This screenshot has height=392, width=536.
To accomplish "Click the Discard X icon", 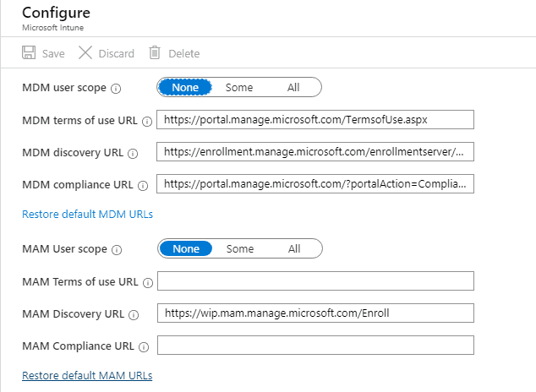I will 85,53.
